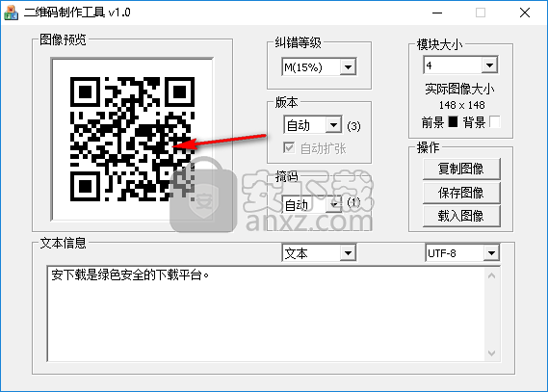
Task: Expand the 模块大小 module size dropdown
Action: pos(460,65)
